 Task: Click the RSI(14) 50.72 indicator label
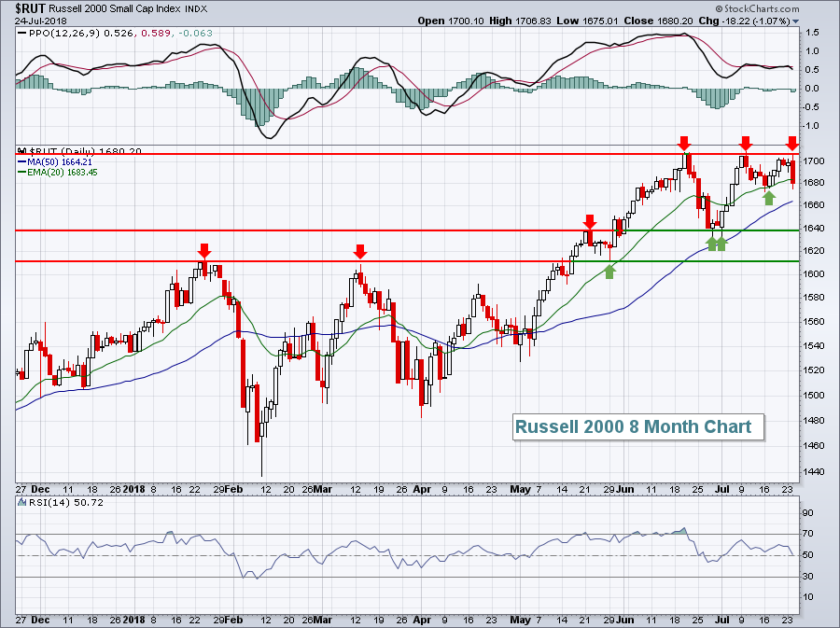[66, 502]
